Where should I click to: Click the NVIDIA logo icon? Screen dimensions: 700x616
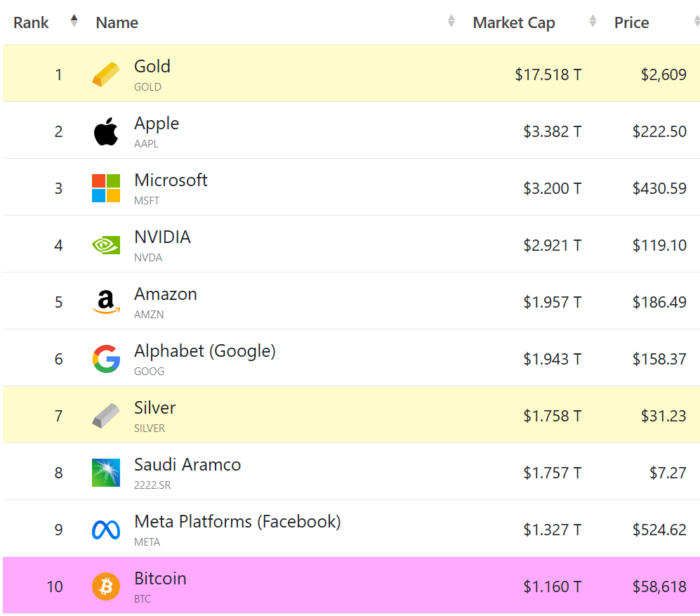pyautogui.click(x=106, y=245)
